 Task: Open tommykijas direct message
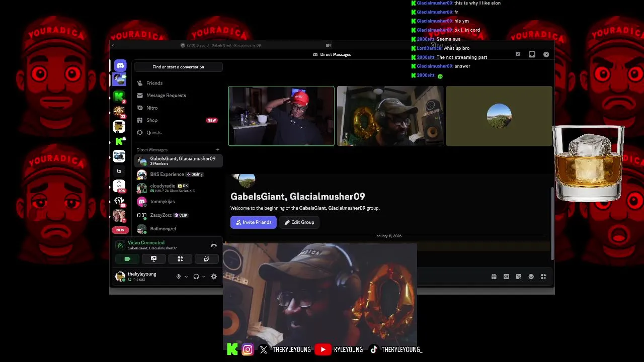(x=179, y=202)
